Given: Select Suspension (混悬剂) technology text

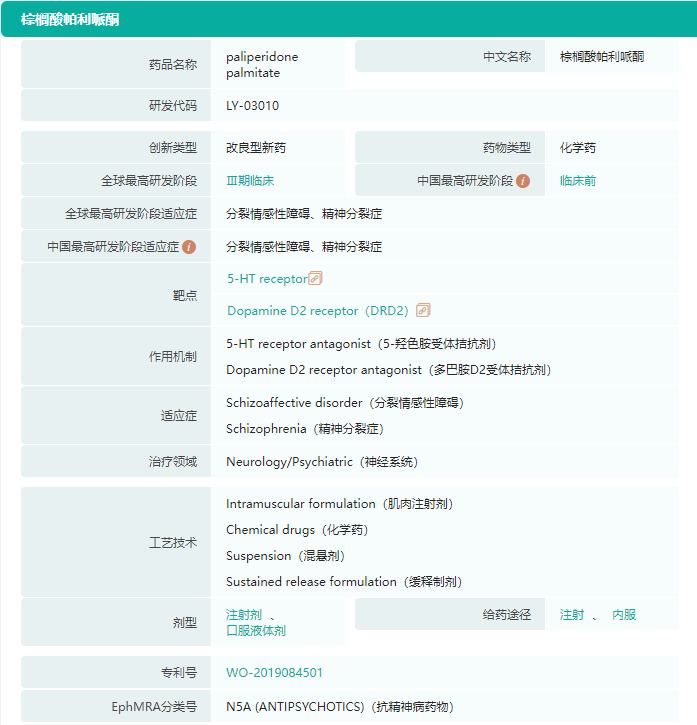Looking at the screenshot, I should (x=285, y=556).
